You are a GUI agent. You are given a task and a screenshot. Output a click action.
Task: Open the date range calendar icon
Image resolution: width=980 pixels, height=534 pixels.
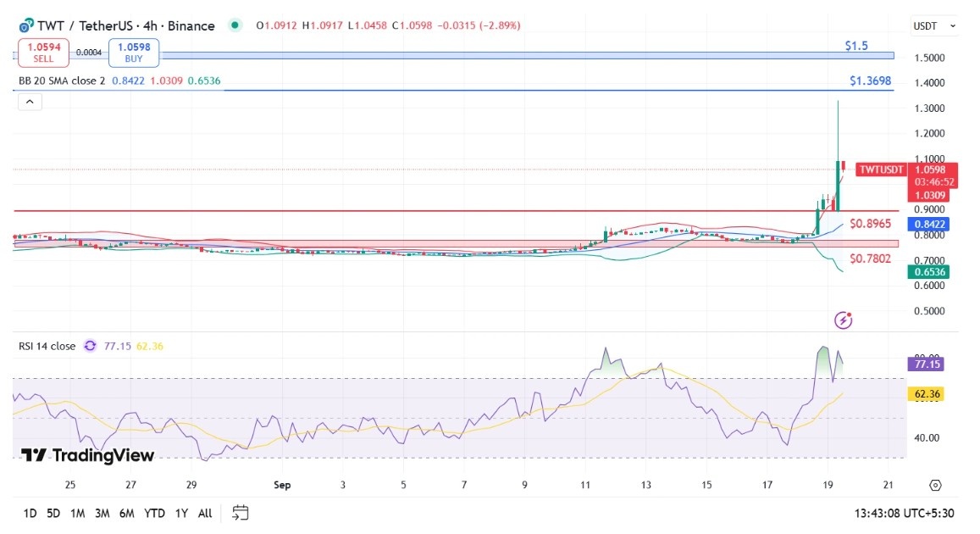pos(240,513)
